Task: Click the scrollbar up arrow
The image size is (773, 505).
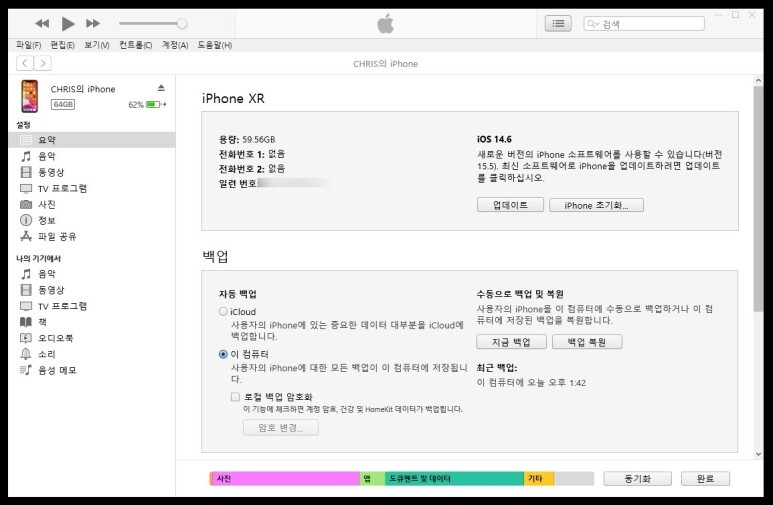Action: pyautogui.click(x=758, y=80)
